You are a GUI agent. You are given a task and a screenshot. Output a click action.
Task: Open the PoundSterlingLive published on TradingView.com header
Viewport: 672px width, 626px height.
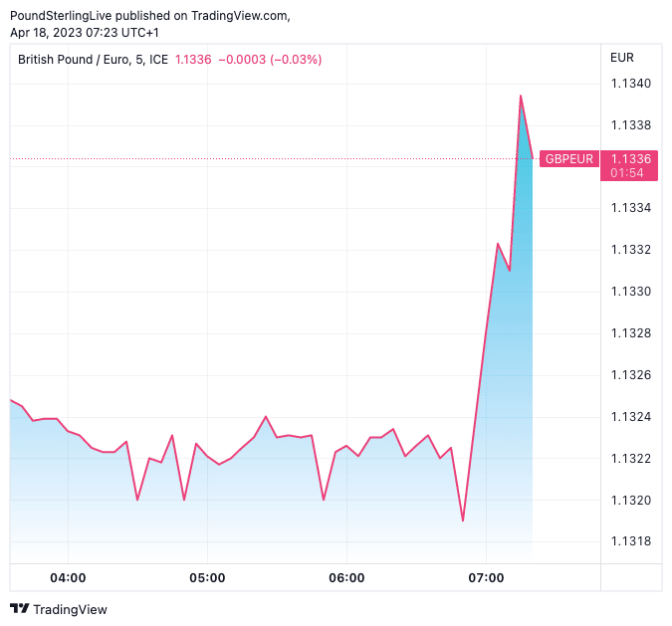[x=149, y=15]
